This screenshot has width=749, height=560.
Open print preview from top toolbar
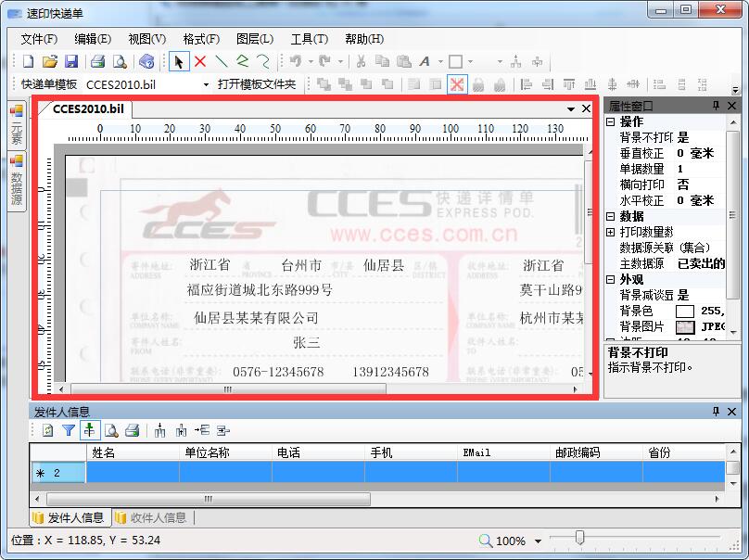120,62
